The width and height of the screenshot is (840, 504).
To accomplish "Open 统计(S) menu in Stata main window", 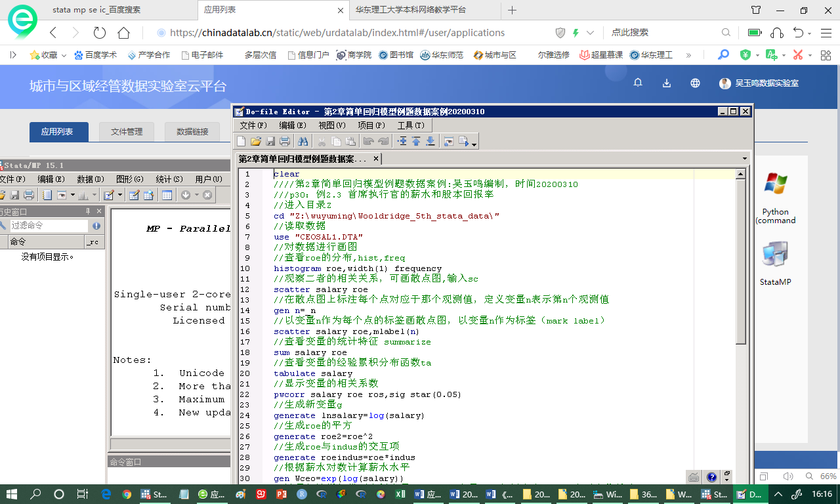I will pyautogui.click(x=169, y=179).
